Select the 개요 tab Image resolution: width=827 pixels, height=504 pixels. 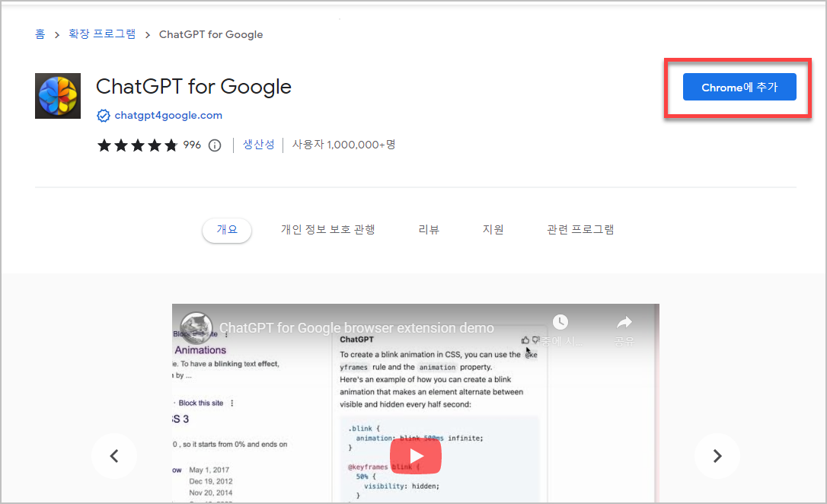227,229
